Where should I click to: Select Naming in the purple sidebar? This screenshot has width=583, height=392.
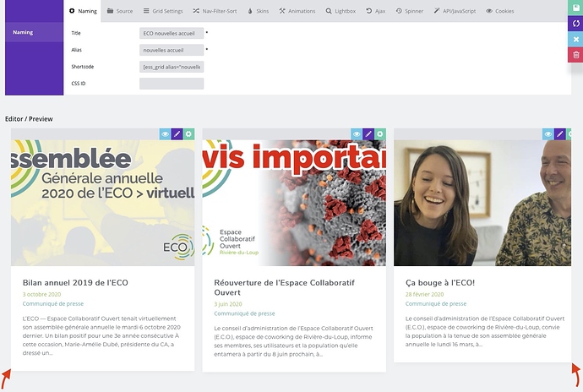pyautogui.click(x=34, y=32)
